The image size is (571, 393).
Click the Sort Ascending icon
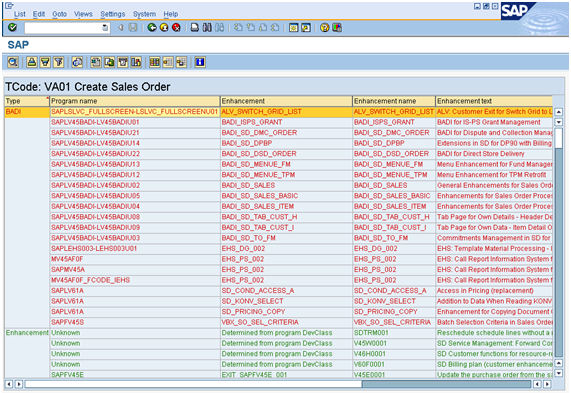point(32,62)
